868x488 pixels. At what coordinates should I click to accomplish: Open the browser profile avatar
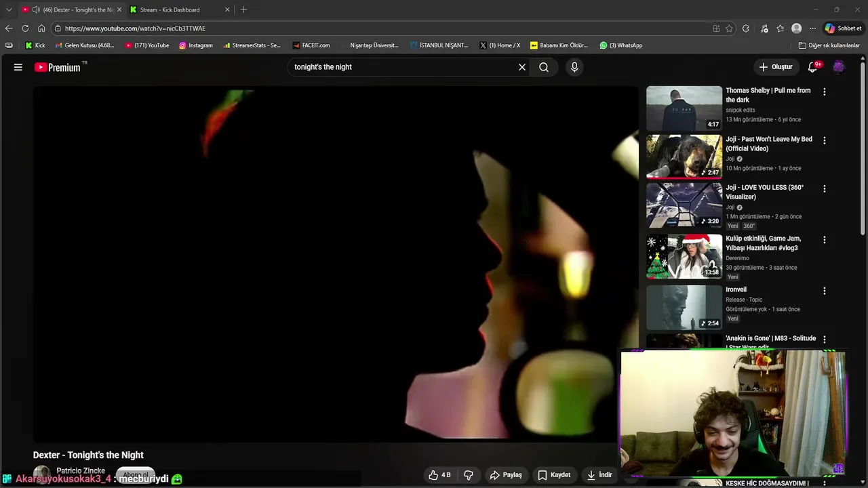797,28
